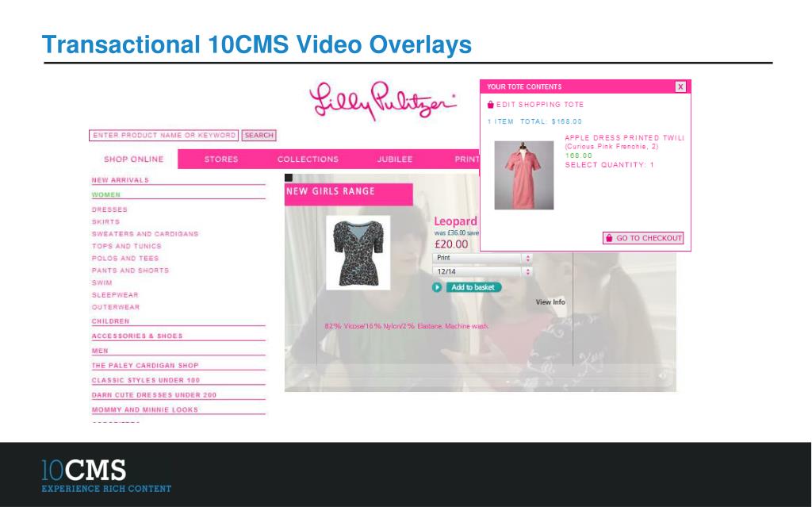Click the Search button
Image resolution: width=812 pixels, height=507 pixels.
pos(259,136)
